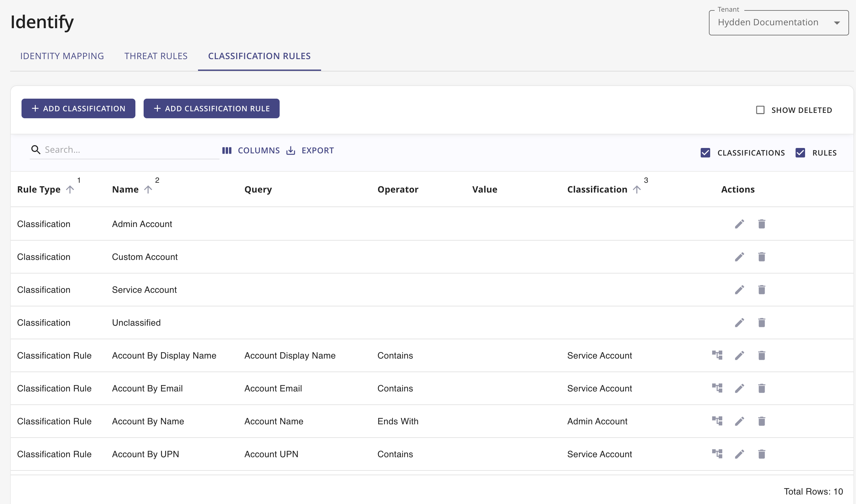Toggle Classification column sort arrow

click(636, 189)
